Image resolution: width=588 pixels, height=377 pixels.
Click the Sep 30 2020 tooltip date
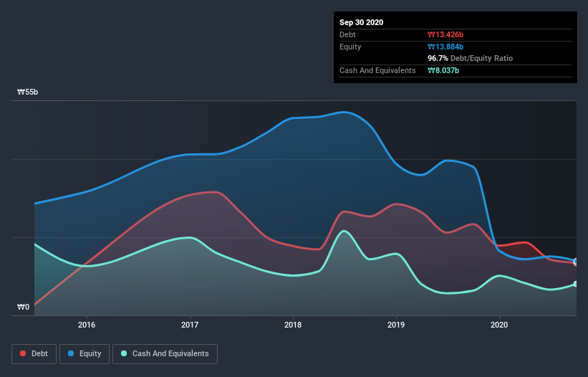362,22
